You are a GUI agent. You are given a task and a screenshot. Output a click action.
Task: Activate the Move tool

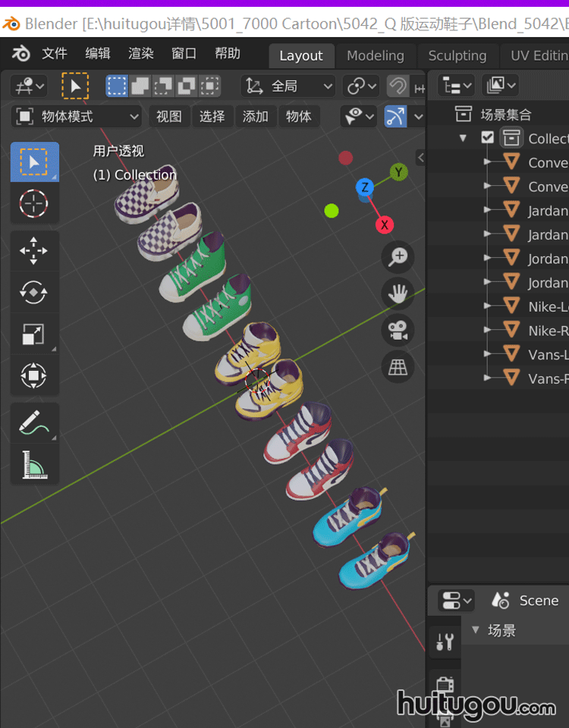pyautogui.click(x=34, y=251)
